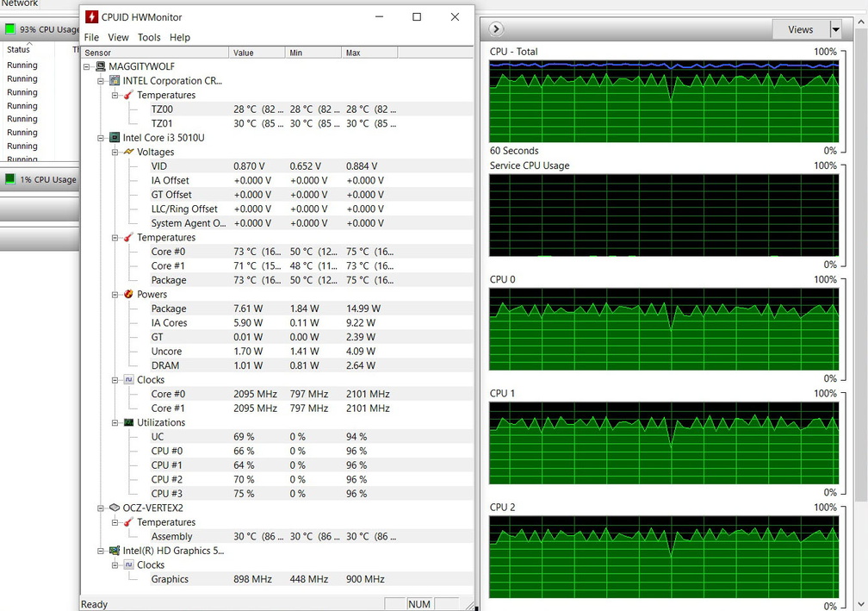Open the Tools menu in HWMonitor
The width and height of the screenshot is (868, 611).
pos(149,37)
